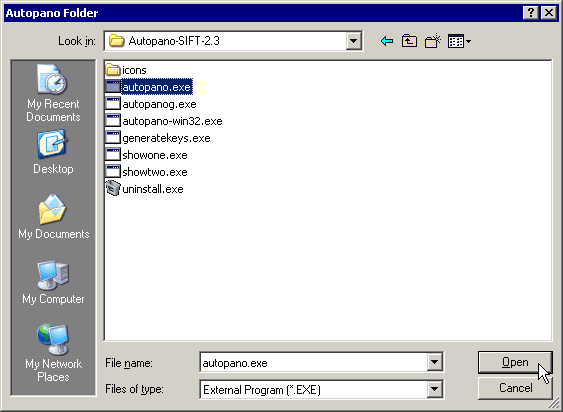Expand the Look in folder dropdown
This screenshot has height=412, width=563.
[353, 41]
